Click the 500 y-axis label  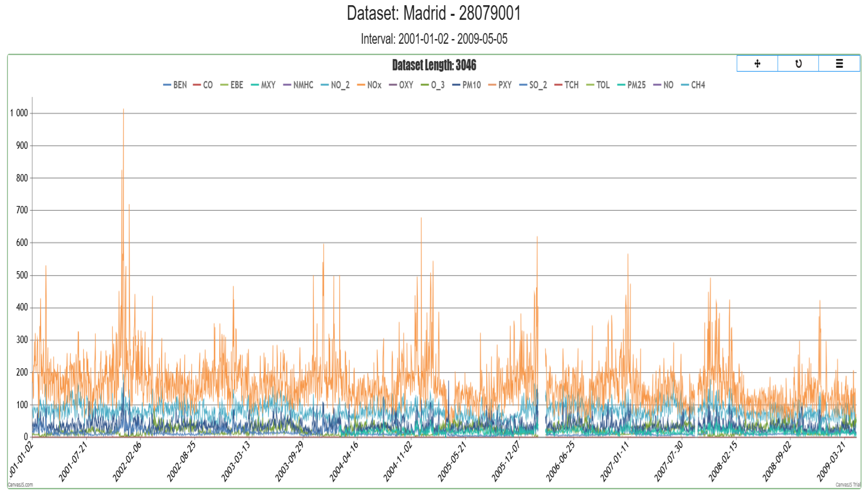tap(22, 275)
